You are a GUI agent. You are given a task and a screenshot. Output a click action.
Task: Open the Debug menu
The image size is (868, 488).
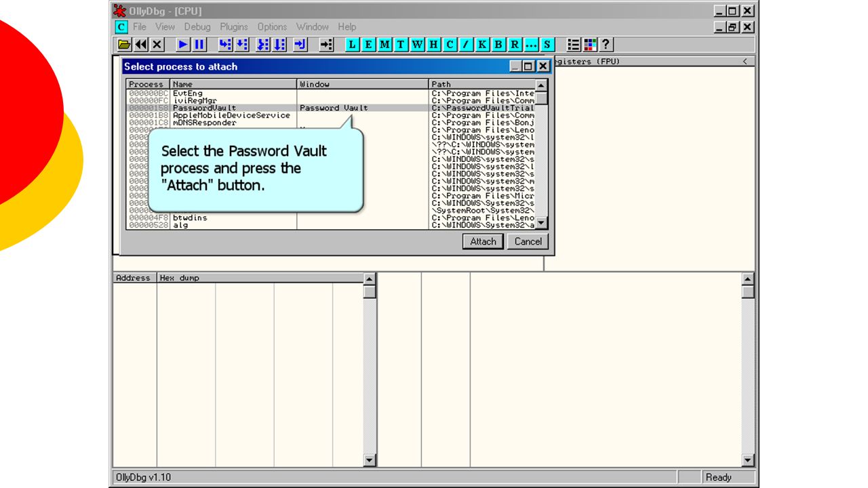197,27
